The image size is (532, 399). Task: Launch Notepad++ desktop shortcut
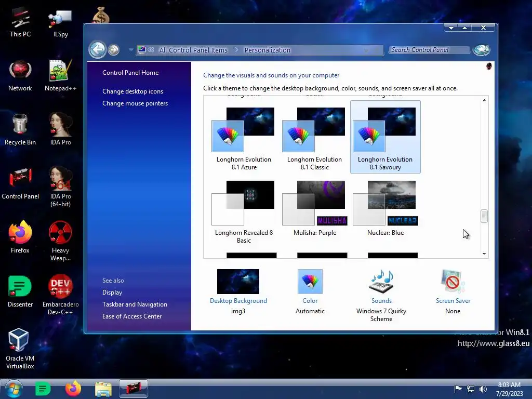tap(60, 76)
